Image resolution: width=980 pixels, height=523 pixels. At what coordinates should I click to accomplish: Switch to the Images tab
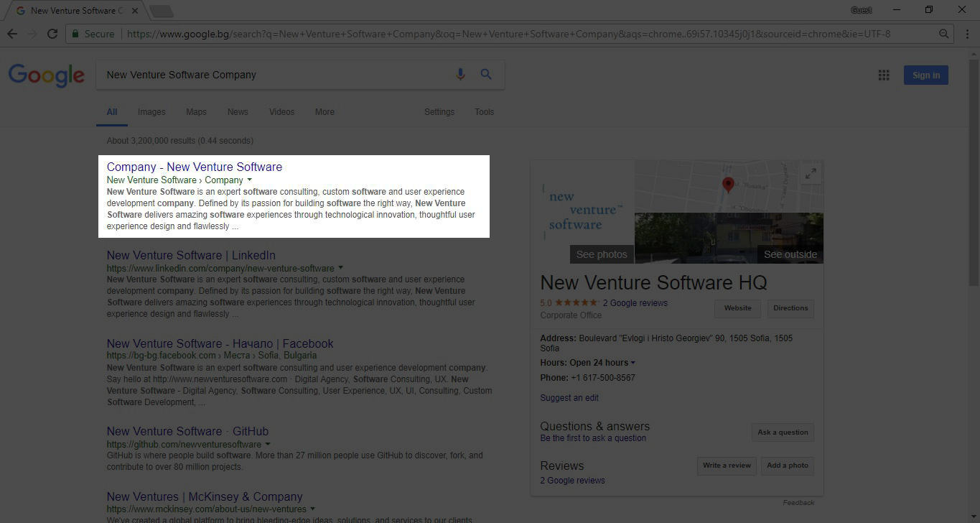click(x=151, y=112)
